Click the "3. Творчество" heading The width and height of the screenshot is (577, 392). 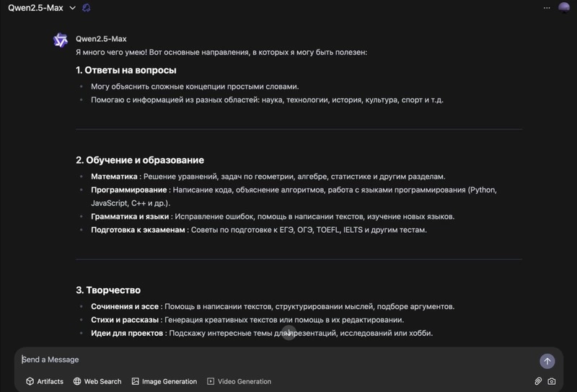click(108, 290)
